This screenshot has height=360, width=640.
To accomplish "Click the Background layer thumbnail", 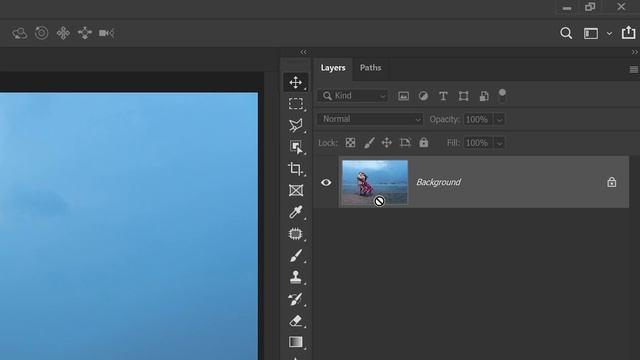I will [x=375, y=182].
